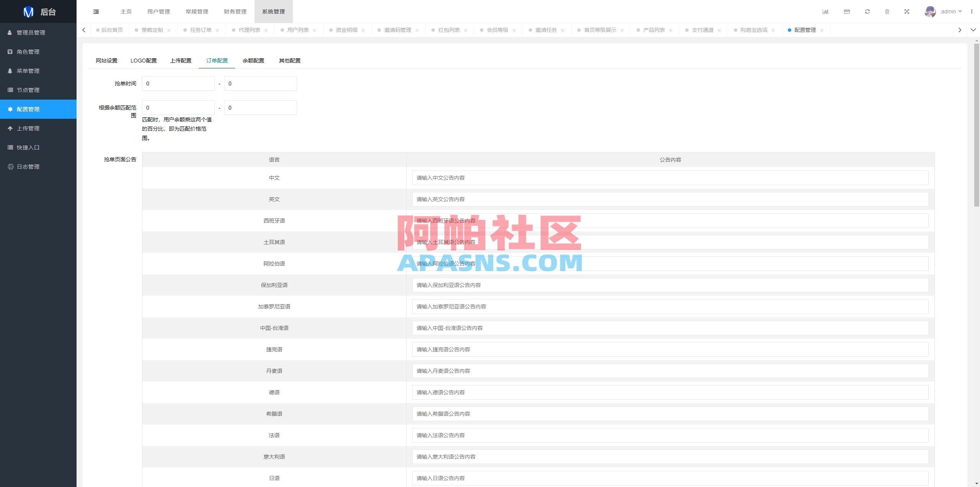
Task: Open 快捷入口 in the sidebar
Action: (28, 148)
